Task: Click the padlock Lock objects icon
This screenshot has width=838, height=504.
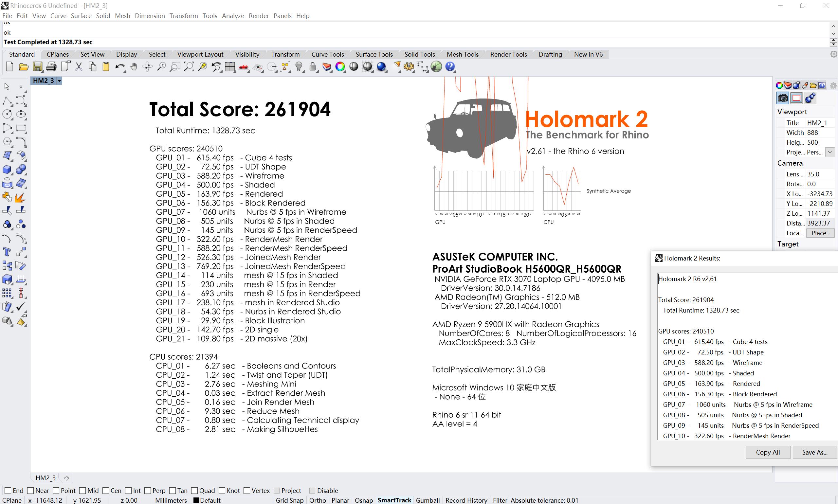Action: pyautogui.click(x=313, y=66)
